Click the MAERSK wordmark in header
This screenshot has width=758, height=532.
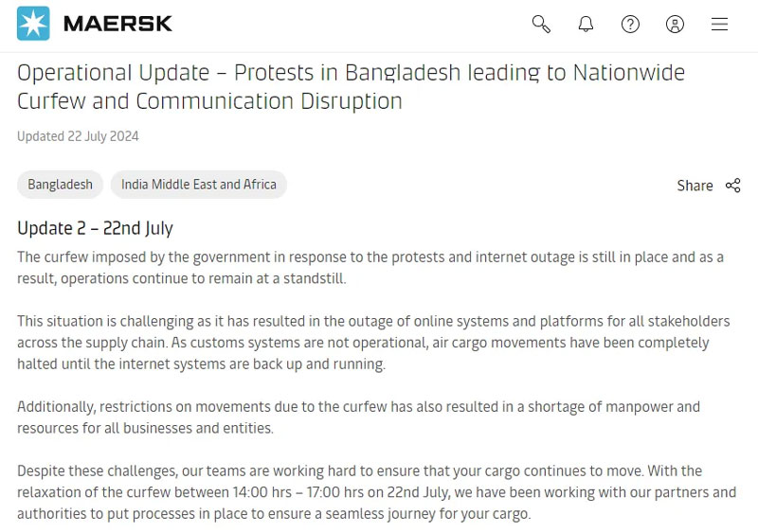(x=117, y=24)
